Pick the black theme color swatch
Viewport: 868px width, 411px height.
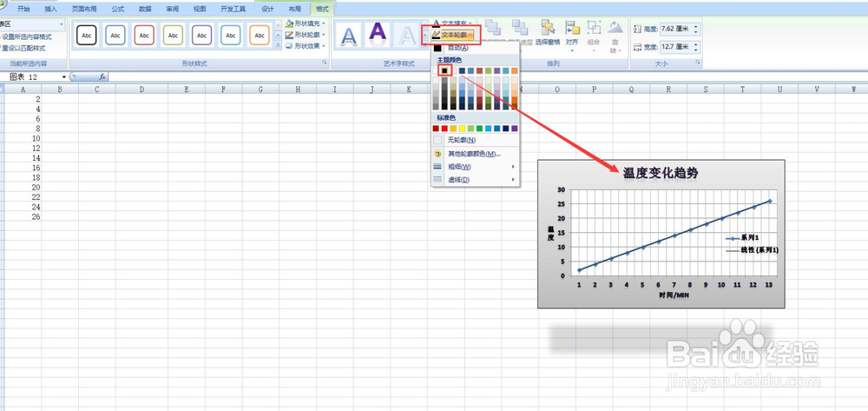point(444,70)
